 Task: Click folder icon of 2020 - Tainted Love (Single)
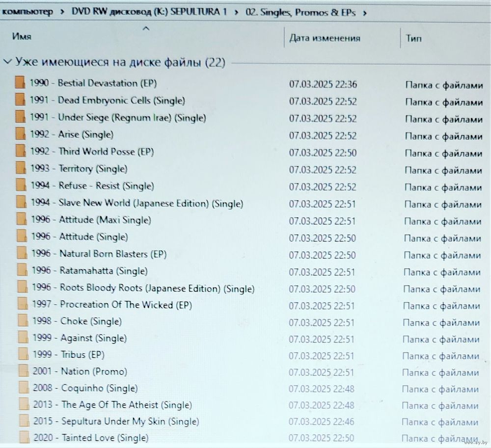pos(24,437)
